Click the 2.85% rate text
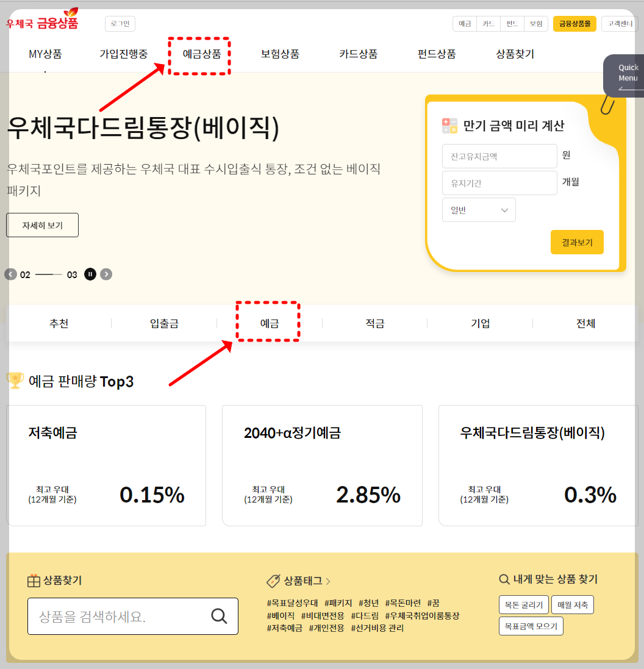This screenshot has width=644, height=669. click(x=368, y=495)
